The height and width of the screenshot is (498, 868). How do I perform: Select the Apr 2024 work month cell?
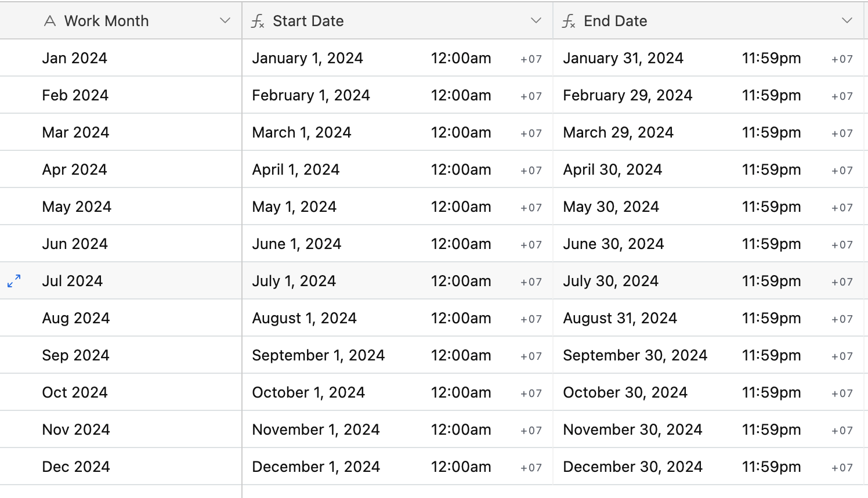point(121,169)
